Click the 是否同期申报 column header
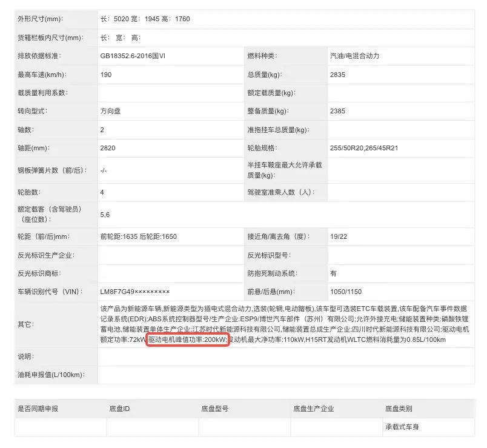 click(38, 409)
